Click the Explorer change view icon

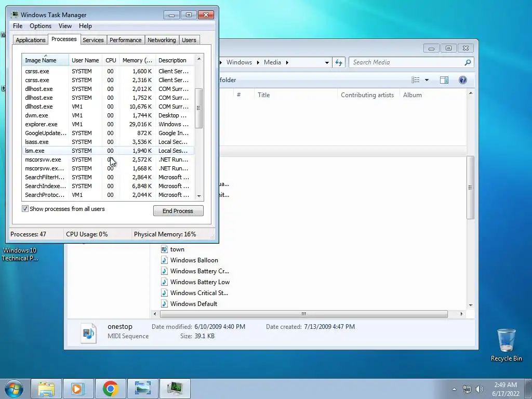pyautogui.click(x=415, y=80)
